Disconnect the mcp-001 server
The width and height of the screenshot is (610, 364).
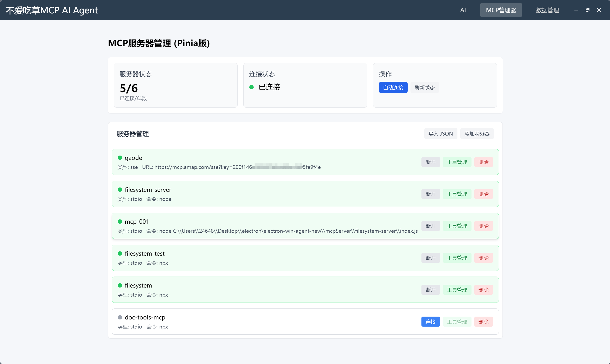pos(431,226)
